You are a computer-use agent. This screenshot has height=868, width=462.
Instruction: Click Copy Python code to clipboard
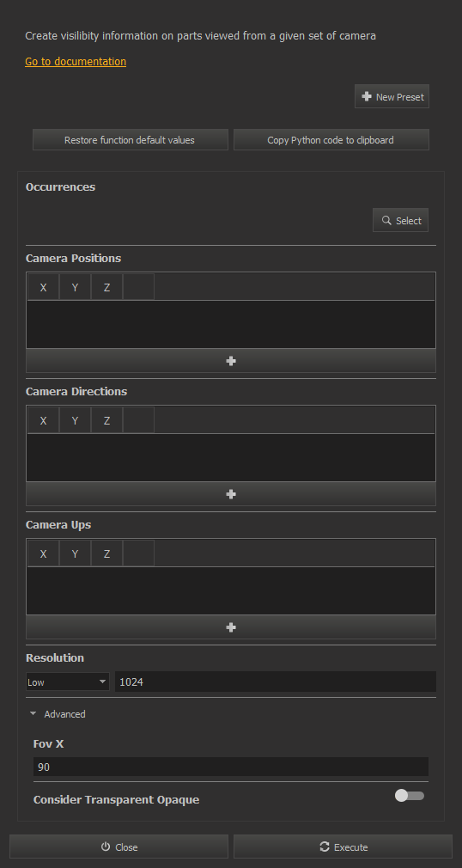331,140
